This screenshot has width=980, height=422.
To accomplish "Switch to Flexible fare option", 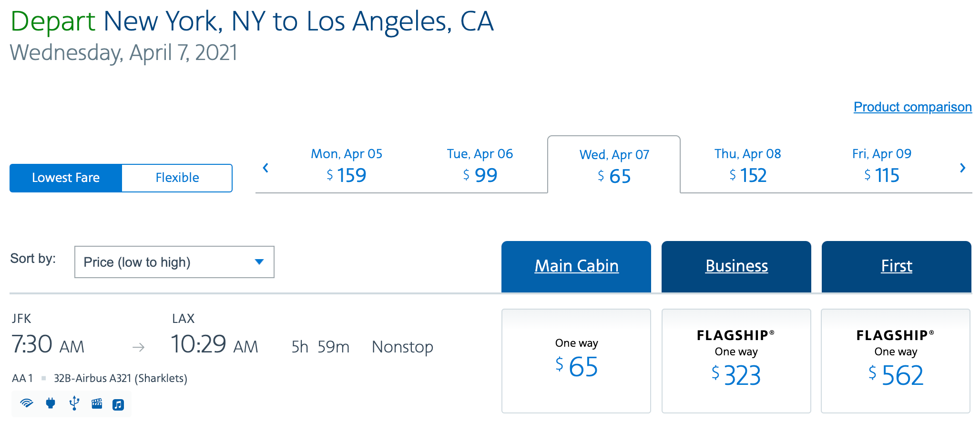I will pos(177,178).
